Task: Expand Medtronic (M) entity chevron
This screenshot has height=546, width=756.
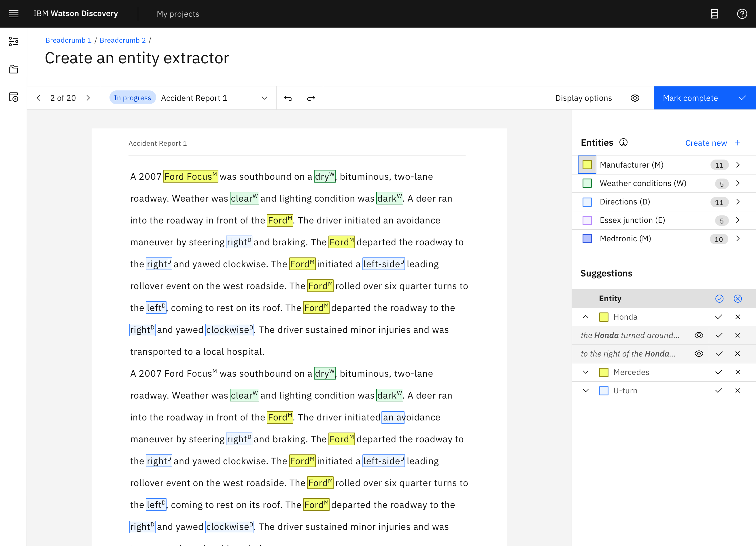Action: click(x=738, y=238)
